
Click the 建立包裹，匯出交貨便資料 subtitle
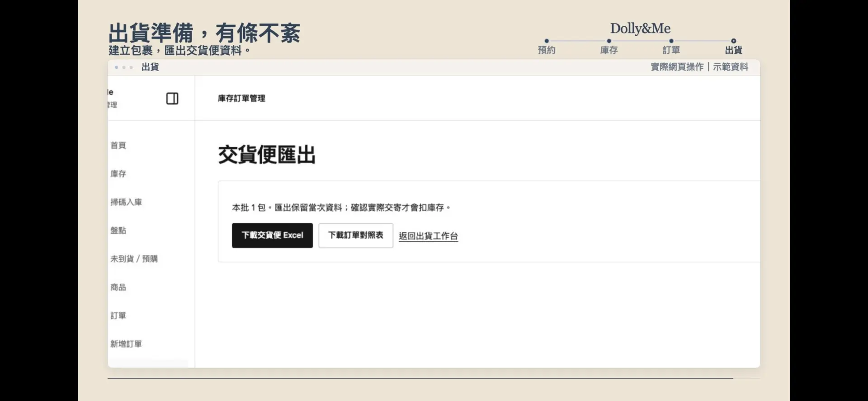point(179,50)
